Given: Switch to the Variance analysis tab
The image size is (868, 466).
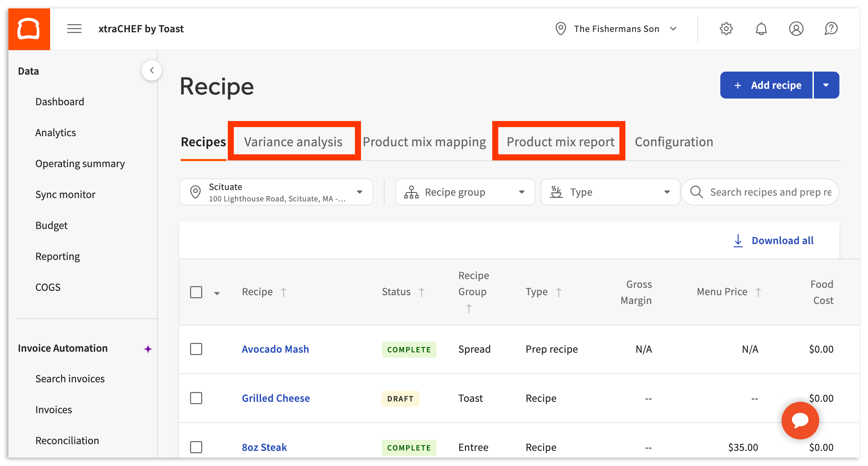Looking at the screenshot, I should point(293,142).
